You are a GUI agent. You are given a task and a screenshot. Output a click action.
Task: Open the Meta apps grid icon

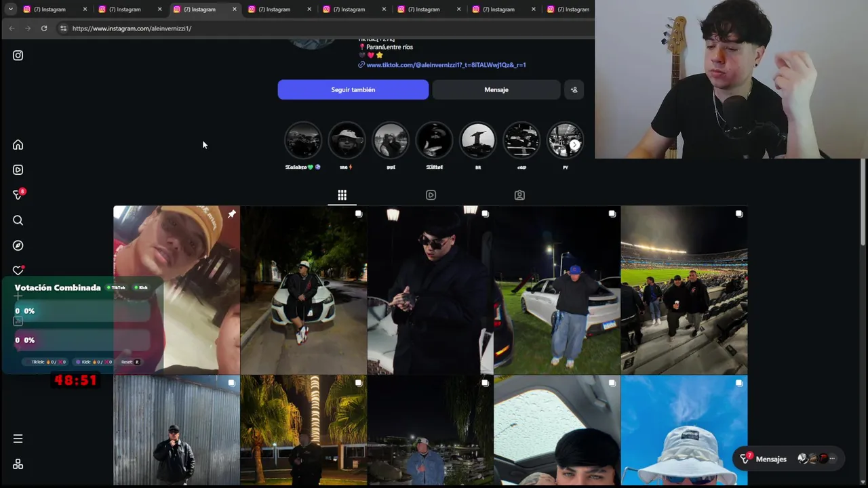click(x=18, y=464)
